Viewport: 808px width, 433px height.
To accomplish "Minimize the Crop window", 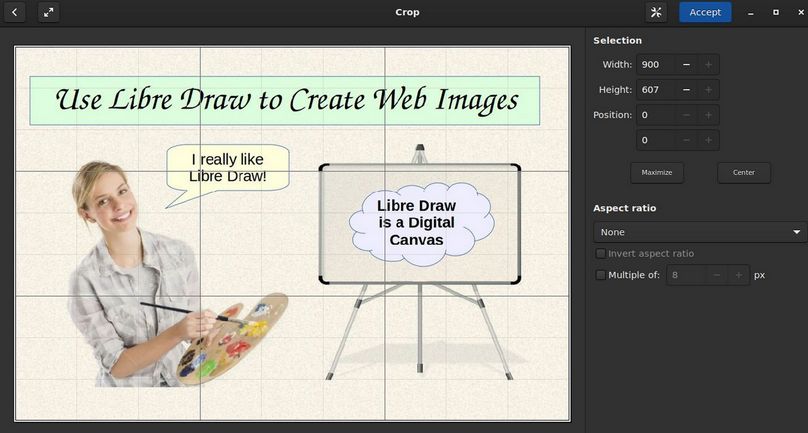I will point(751,12).
